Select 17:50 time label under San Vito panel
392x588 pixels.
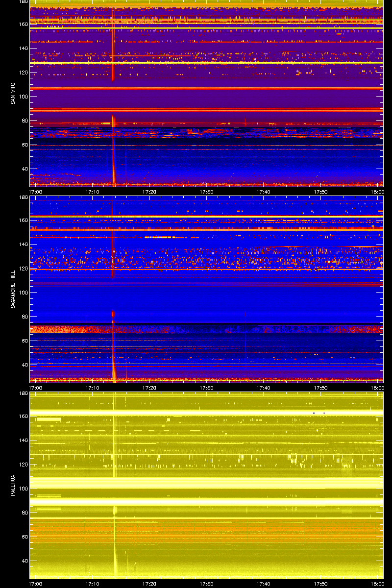coord(321,192)
